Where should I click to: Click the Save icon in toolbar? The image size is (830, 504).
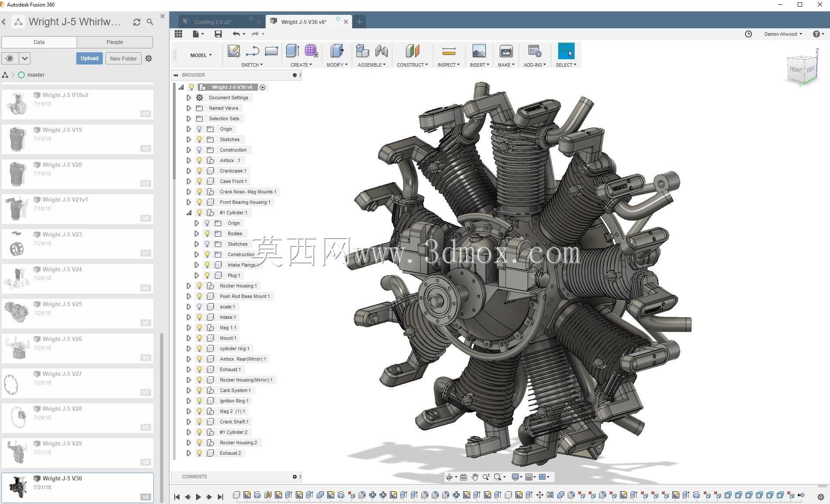(x=218, y=34)
